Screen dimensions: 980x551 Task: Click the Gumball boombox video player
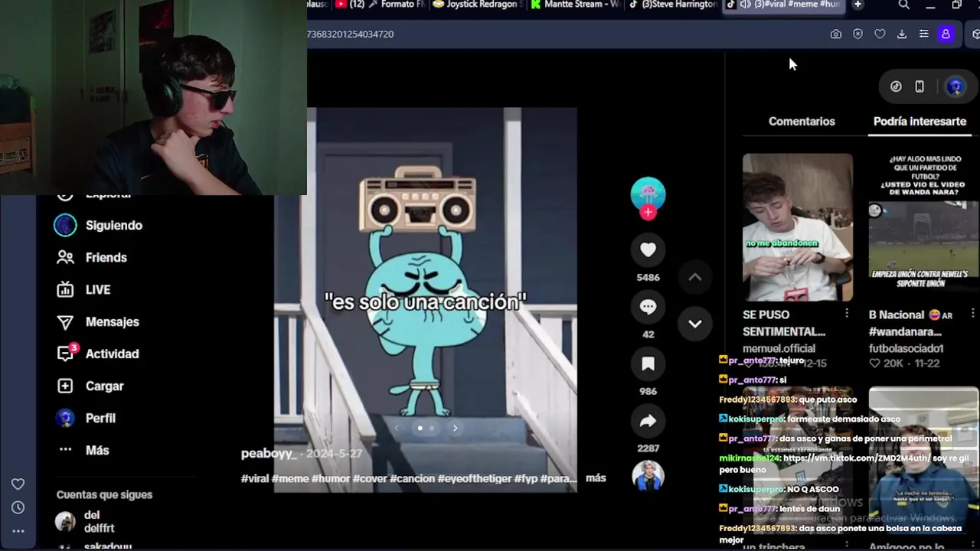tap(425, 298)
